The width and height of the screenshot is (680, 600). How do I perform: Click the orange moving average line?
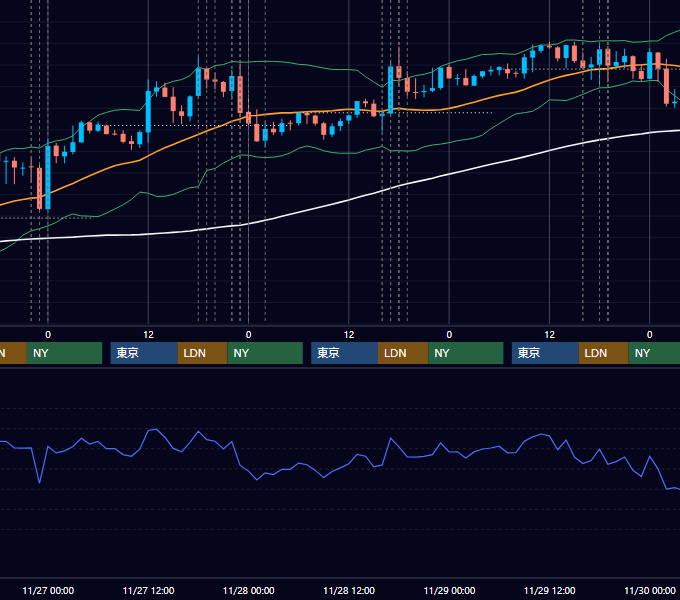[x=304, y=112]
